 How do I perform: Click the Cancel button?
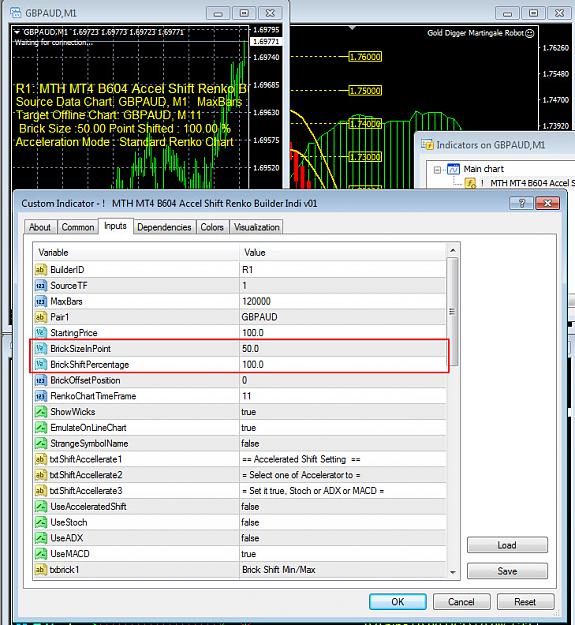[x=461, y=602]
